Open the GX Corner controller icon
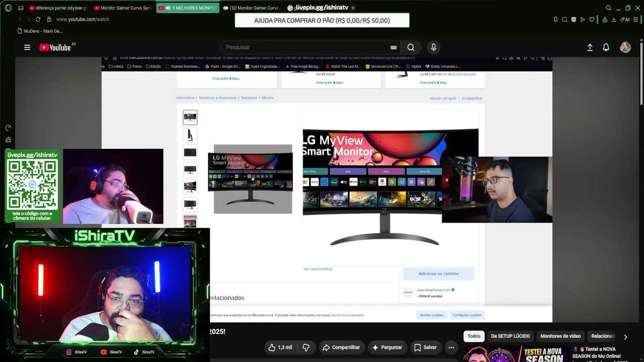The width and height of the screenshot is (644, 362). pyautogui.click(x=21, y=8)
